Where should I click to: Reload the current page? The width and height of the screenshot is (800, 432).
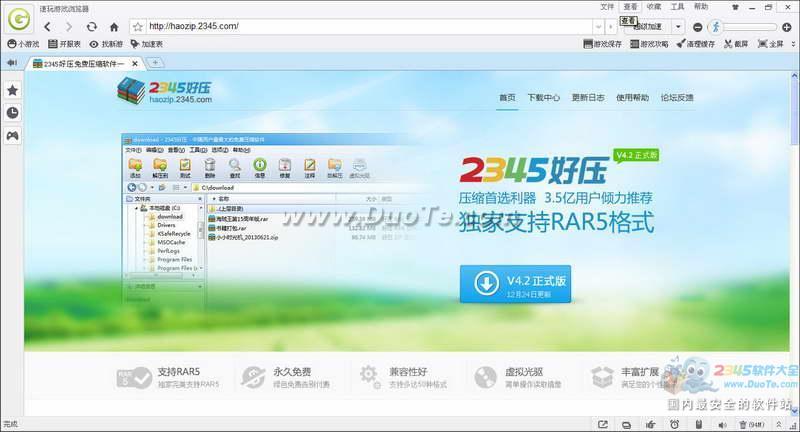91,27
